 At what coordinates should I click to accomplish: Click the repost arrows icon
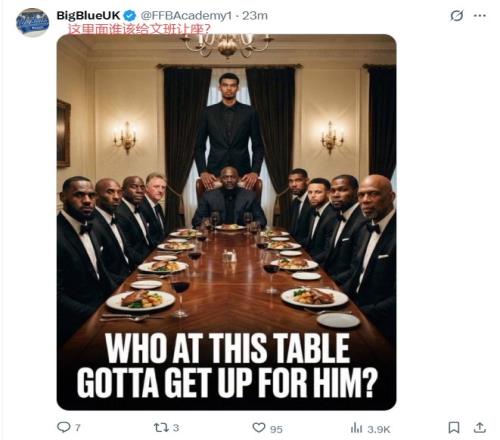(x=161, y=427)
